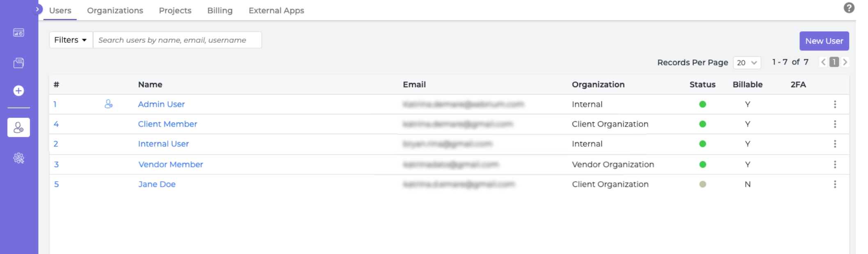868x254 pixels.
Task: Click the help question mark icon
Action: pyautogui.click(x=849, y=8)
